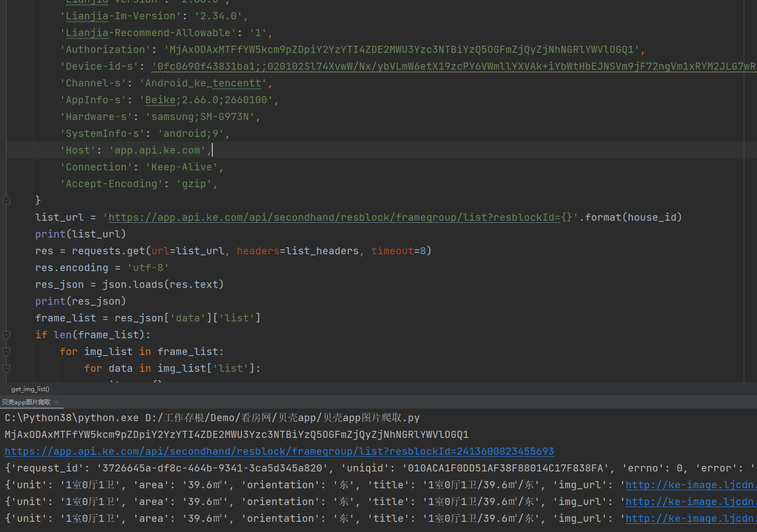Click the 'Lianjia-Im-Version' header key
The width and height of the screenshot is (757, 532).
[121, 16]
